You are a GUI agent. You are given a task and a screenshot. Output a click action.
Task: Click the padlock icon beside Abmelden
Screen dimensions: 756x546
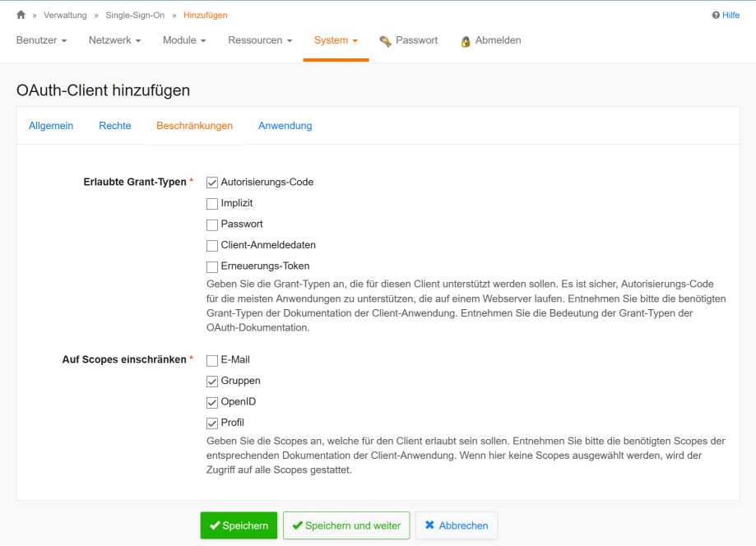point(466,41)
